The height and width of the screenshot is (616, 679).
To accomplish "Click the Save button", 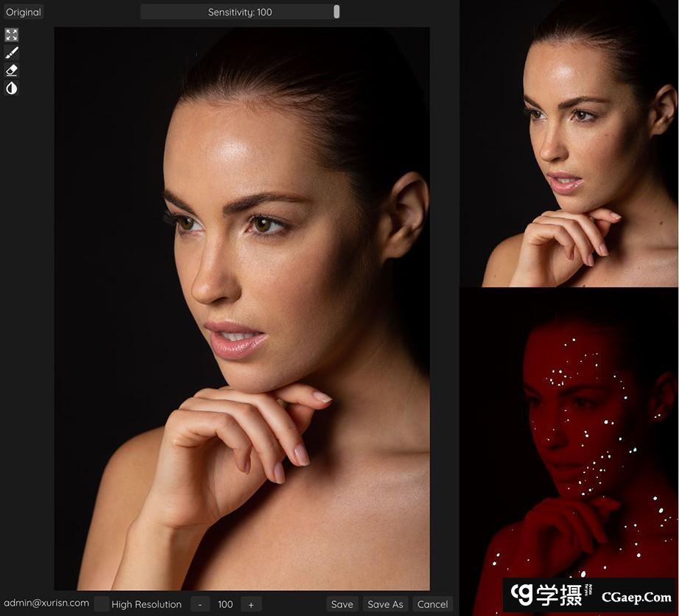I will point(342,604).
